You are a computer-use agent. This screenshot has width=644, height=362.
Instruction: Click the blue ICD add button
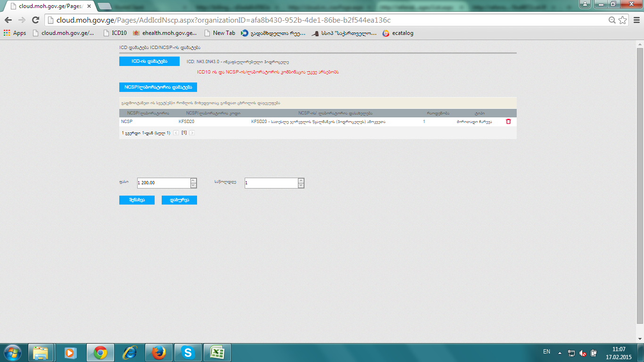coord(149,61)
